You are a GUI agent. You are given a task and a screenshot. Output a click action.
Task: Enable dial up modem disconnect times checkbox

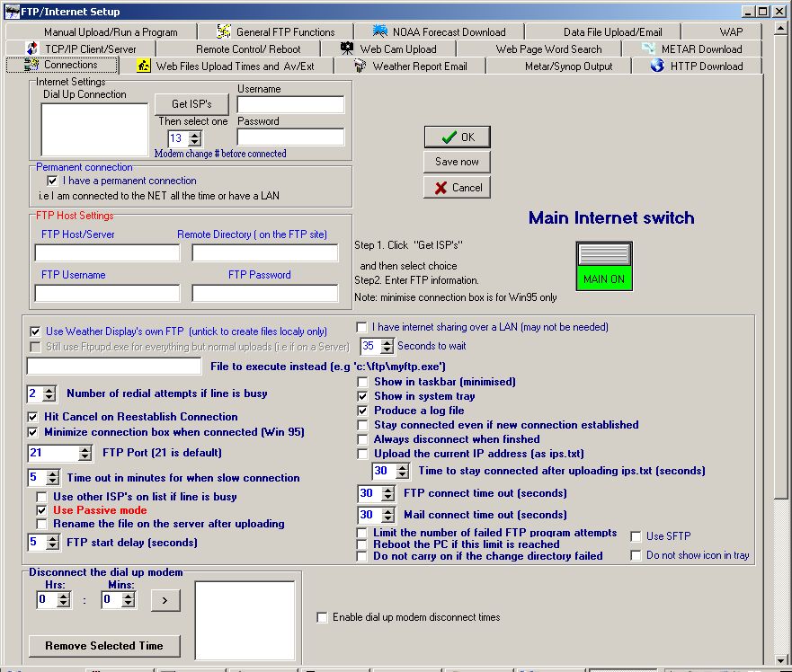(322, 617)
